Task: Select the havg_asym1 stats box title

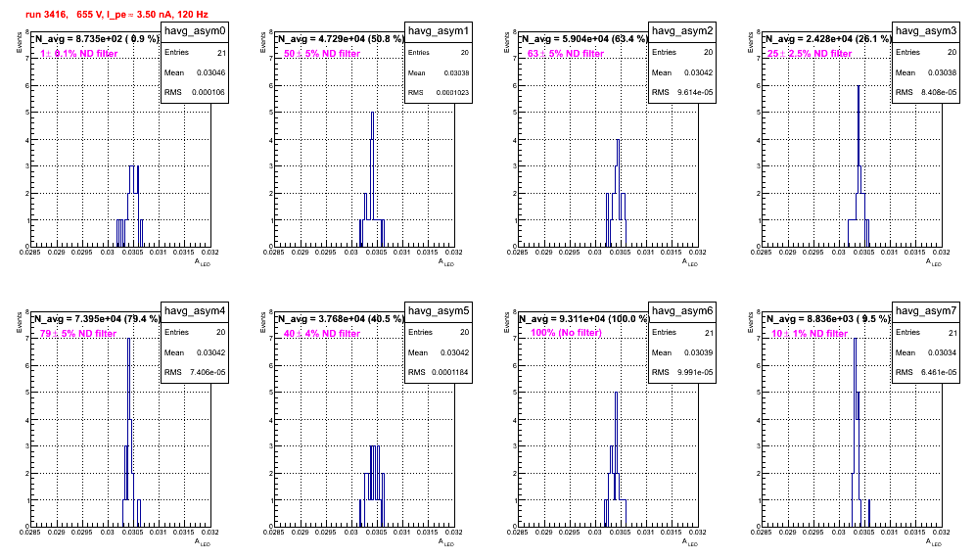Action: 439,30
